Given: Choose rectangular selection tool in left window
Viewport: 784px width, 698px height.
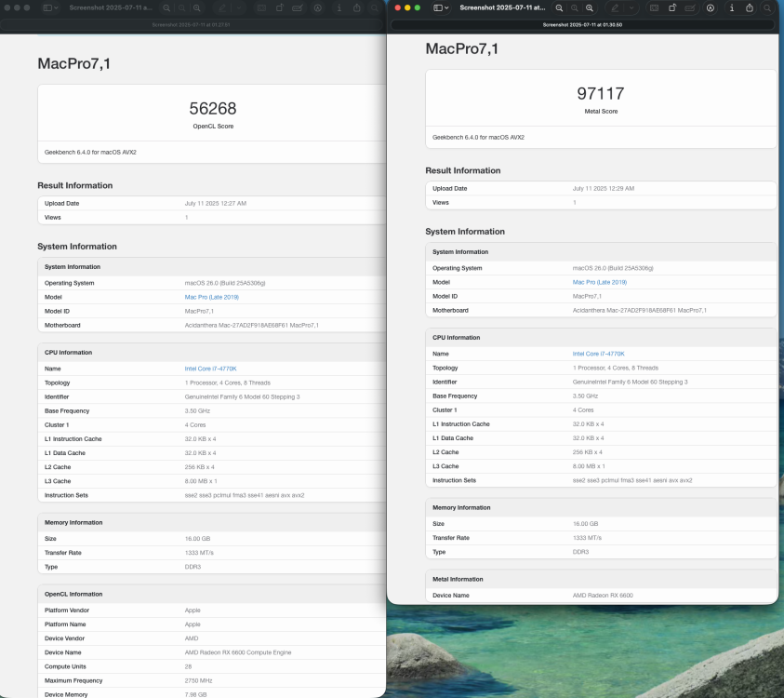Looking at the screenshot, I should pyautogui.click(x=261, y=8).
